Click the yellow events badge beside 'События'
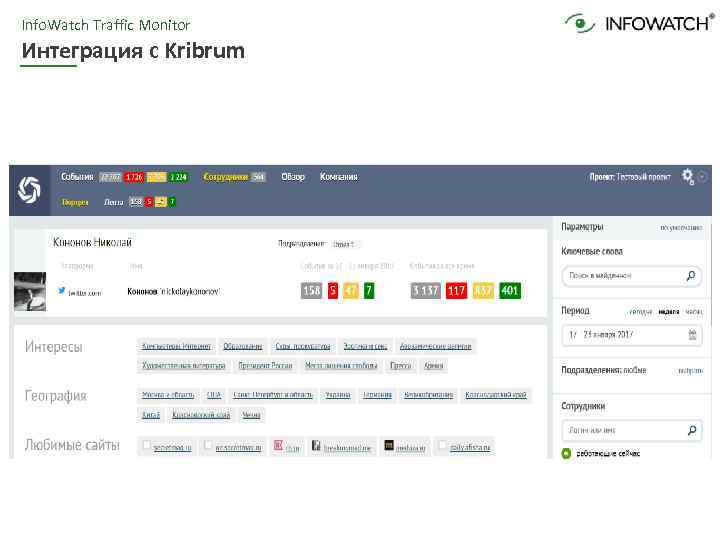The height and width of the screenshot is (540, 720). [157, 177]
